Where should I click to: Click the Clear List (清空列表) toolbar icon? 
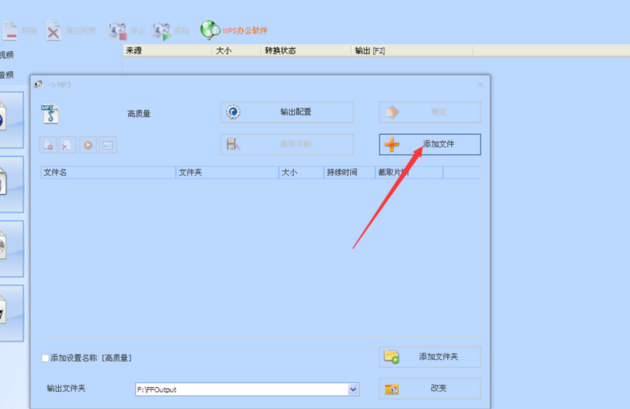[53, 31]
